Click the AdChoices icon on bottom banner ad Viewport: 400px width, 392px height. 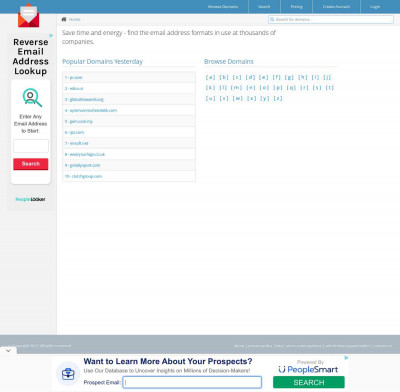pyautogui.click(x=346, y=358)
